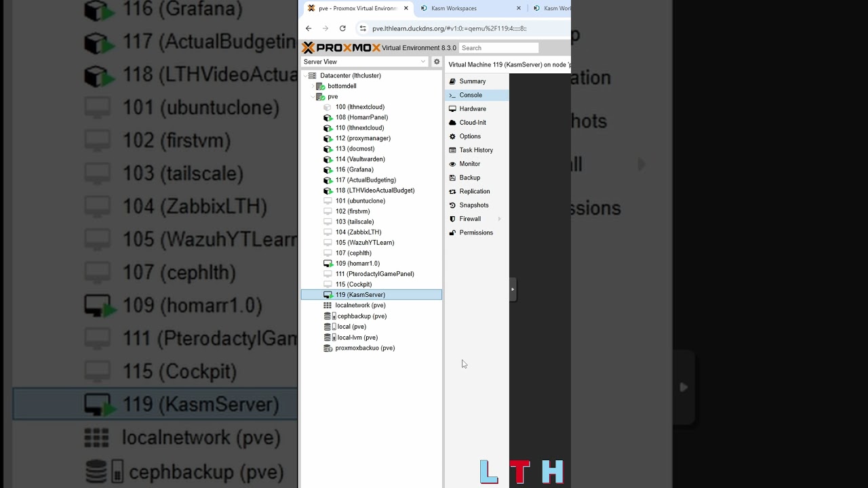The width and height of the screenshot is (868, 488).
Task: Click the Monitor eye icon
Action: pyautogui.click(x=452, y=164)
